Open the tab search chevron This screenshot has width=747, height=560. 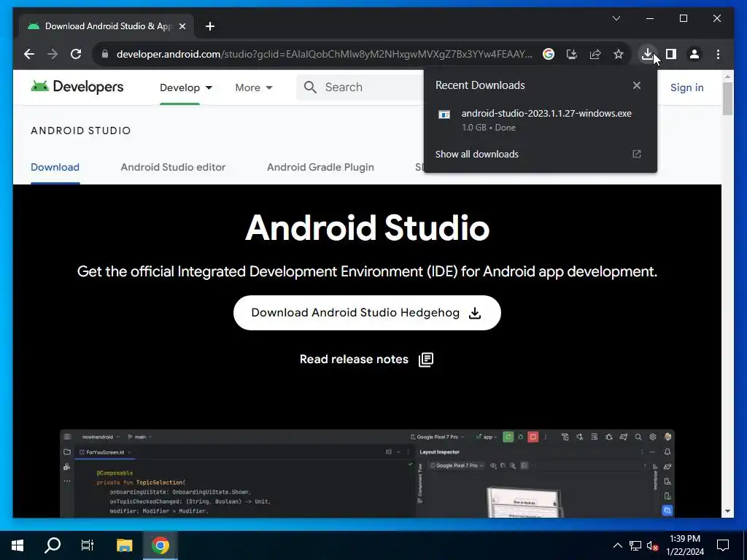[x=616, y=18]
